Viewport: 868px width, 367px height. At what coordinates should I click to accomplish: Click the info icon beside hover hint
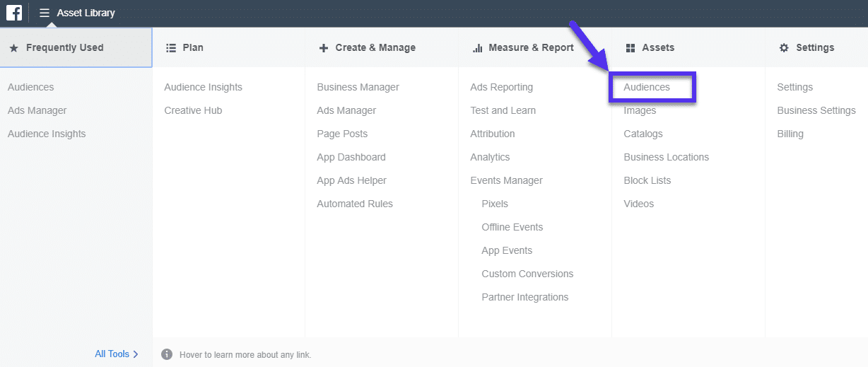point(167,354)
